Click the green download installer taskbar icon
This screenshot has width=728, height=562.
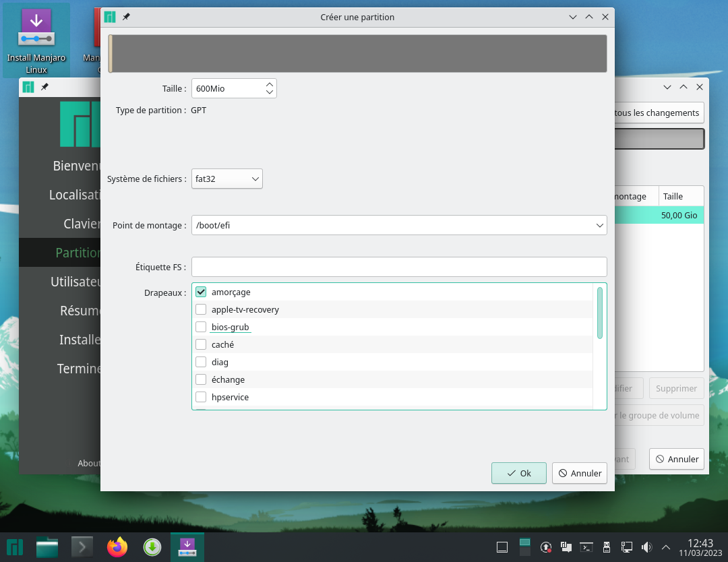(x=152, y=547)
